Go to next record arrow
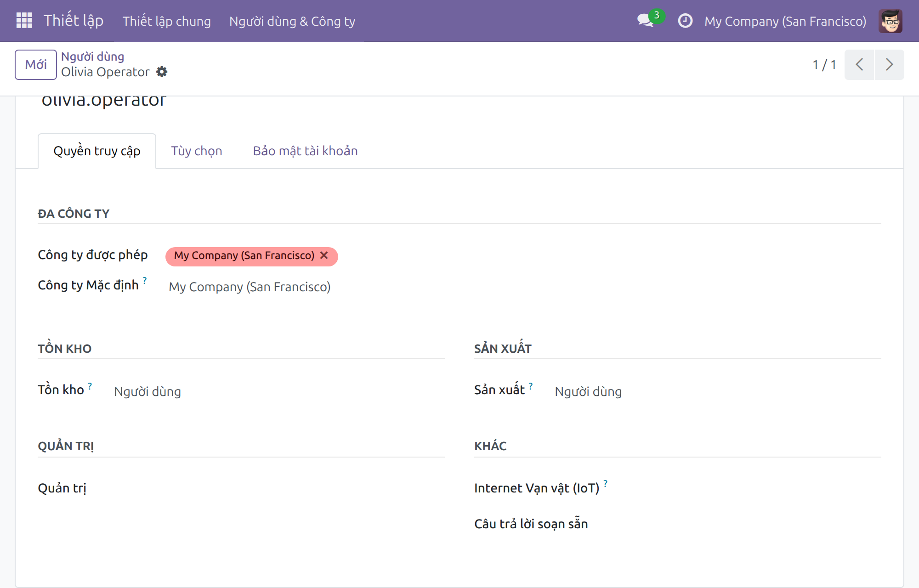 889,64
